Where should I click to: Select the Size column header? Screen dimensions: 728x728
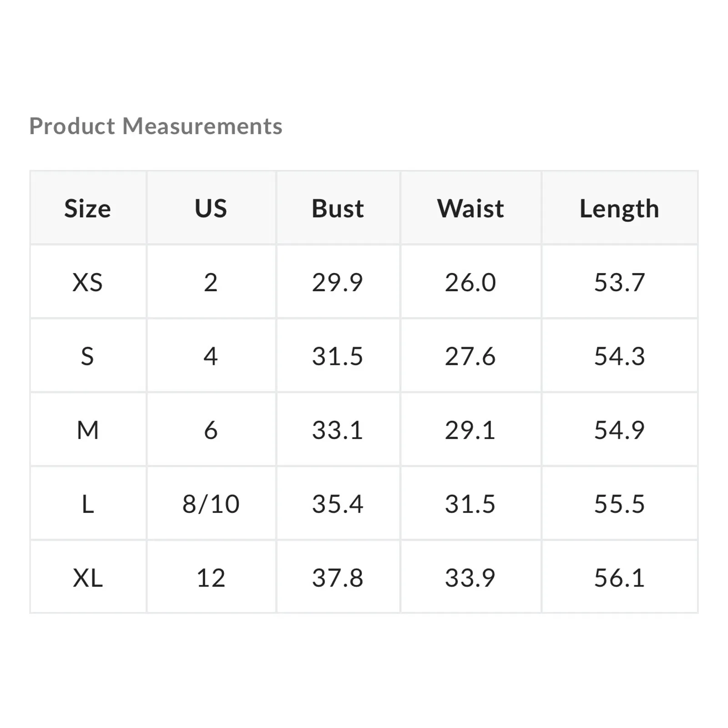87,209
